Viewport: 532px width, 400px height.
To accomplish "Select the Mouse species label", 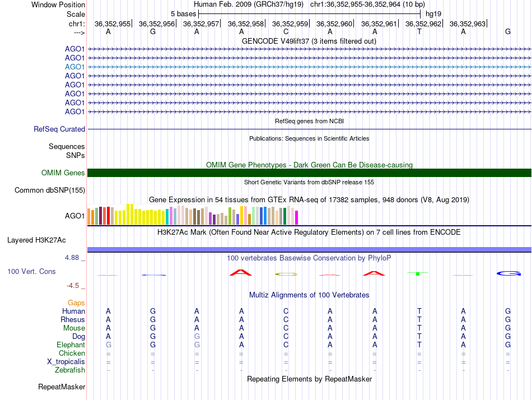I will [74, 328].
